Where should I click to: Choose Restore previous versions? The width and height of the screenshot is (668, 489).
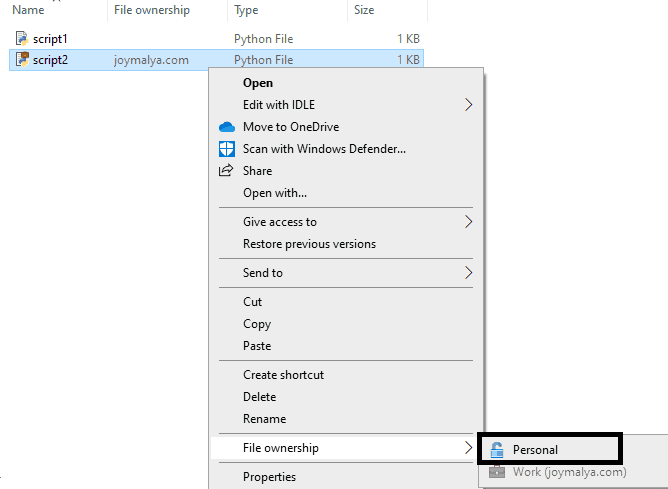tap(346, 244)
